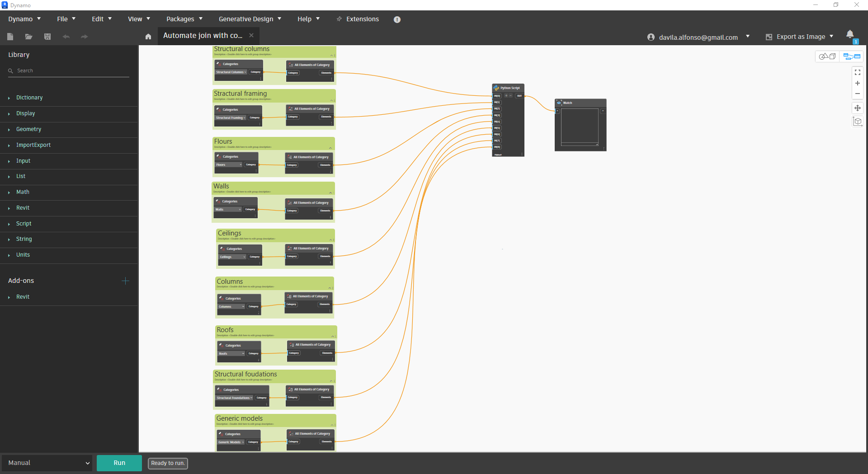Viewport: 868px width, 474px height.
Task: Open the Manual run mode selector
Action: tap(47, 463)
